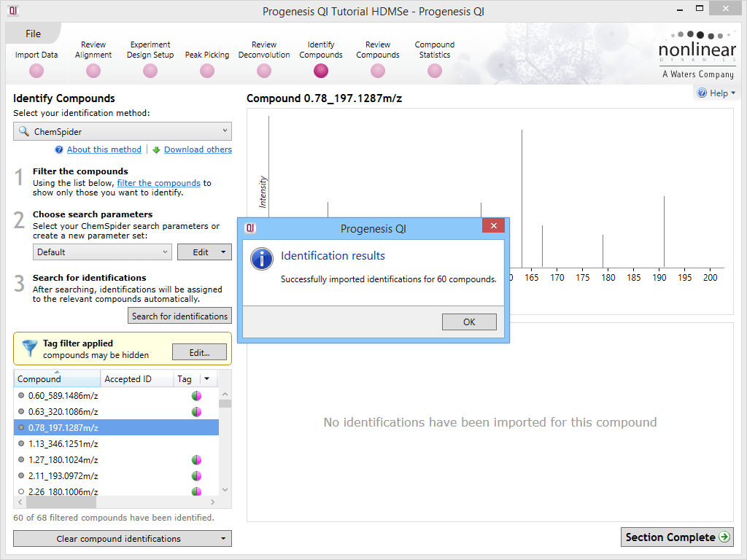Screen dimensions: 747x560
Task: Go to the Compound Statistics stage label
Action: 435,50
